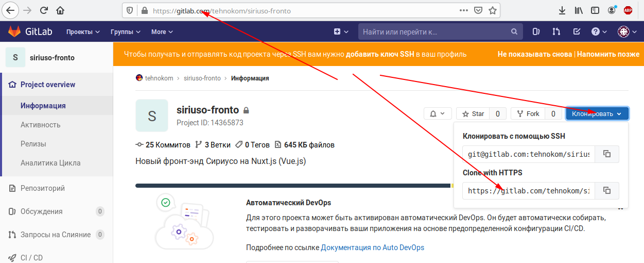The image size is (644, 263).
Task: Open Запросы на Слияние sidebar section
Action: click(x=57, y=235)
